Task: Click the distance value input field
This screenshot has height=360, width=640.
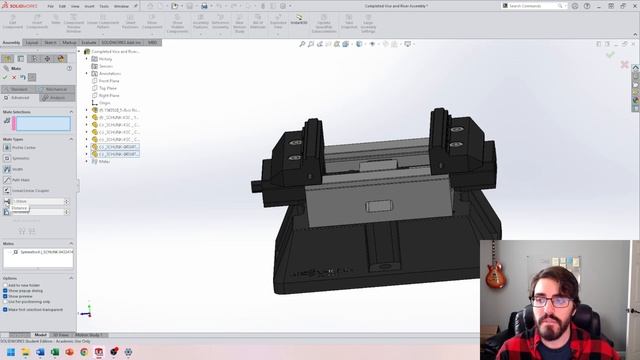Action: click(x=38, y=202)
